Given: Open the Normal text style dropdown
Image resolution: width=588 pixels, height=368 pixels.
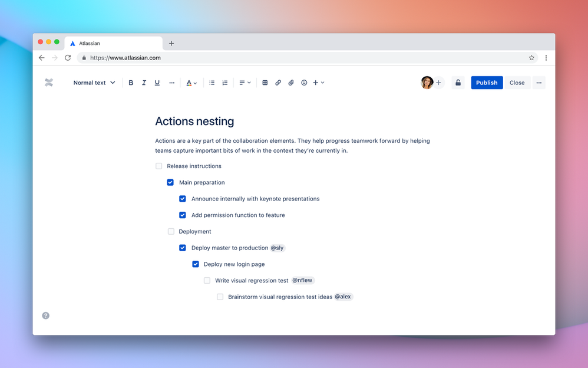Looking at the screenshot, I should pos(94,83).
